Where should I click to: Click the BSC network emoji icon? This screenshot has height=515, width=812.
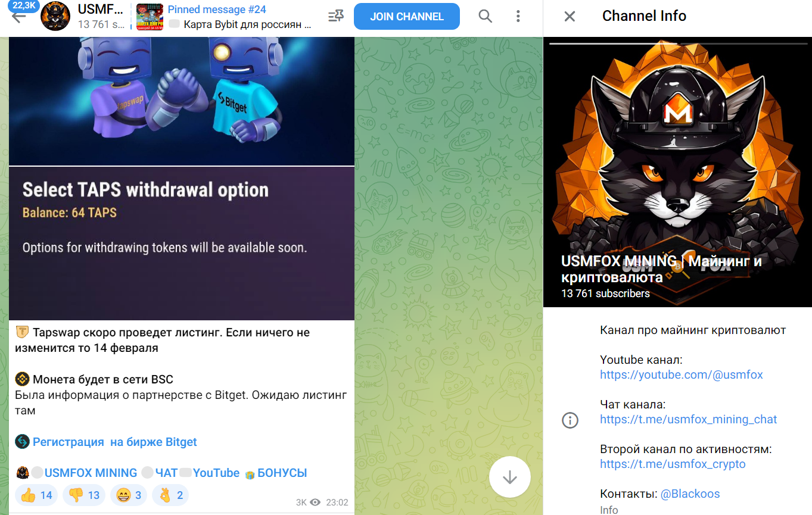coord(22,379)
